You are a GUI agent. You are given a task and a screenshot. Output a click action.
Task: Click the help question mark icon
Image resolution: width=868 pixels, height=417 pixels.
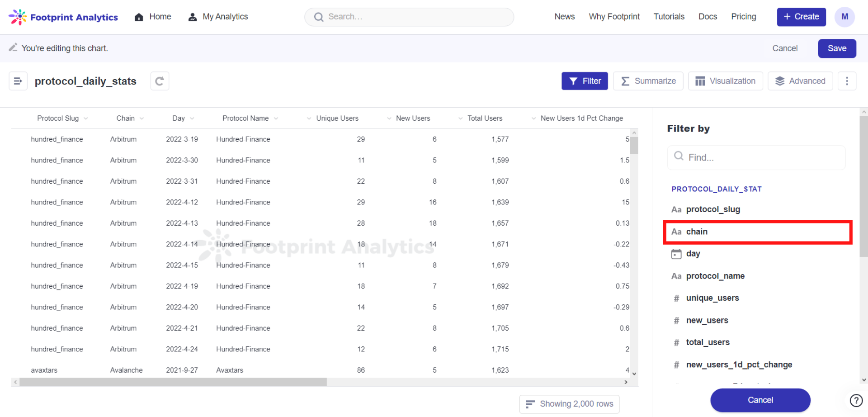tap(856, 400)
